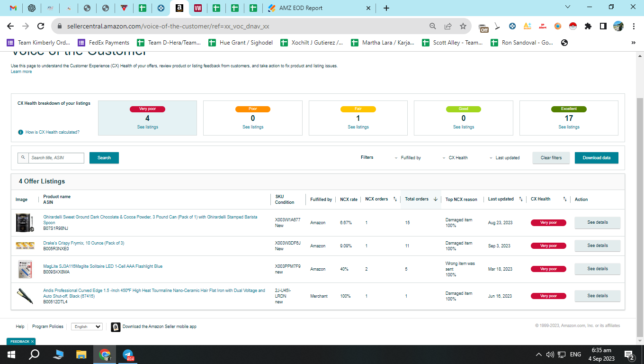See details for Drake's Frymix listing
This screenshot has height=364, width=644.
[x=597, y=246]
